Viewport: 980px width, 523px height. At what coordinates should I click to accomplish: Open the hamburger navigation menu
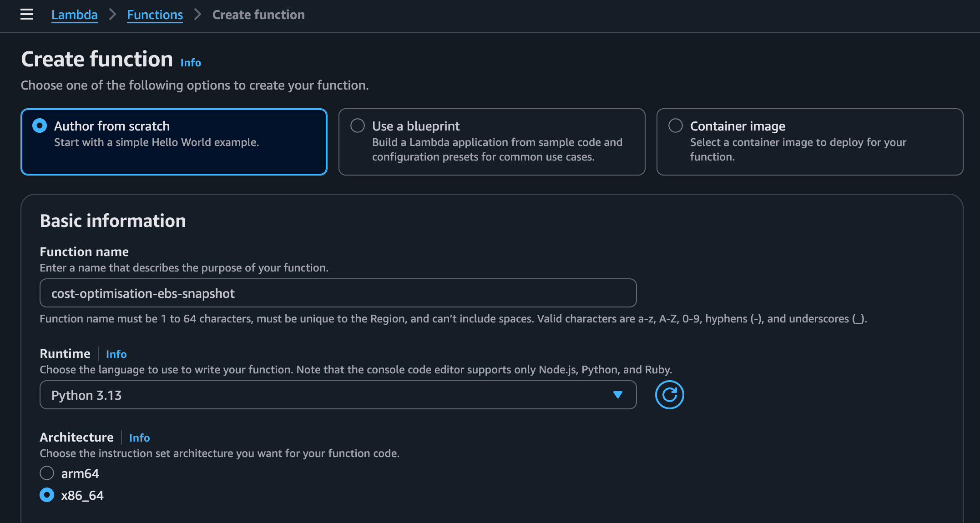27,15
